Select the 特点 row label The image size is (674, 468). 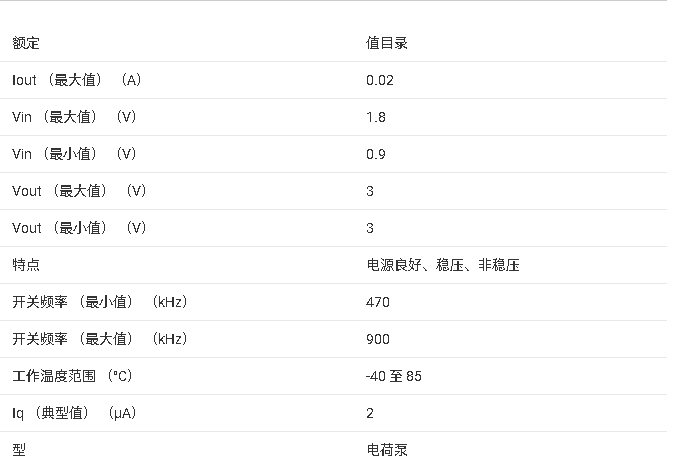[26, 265]
